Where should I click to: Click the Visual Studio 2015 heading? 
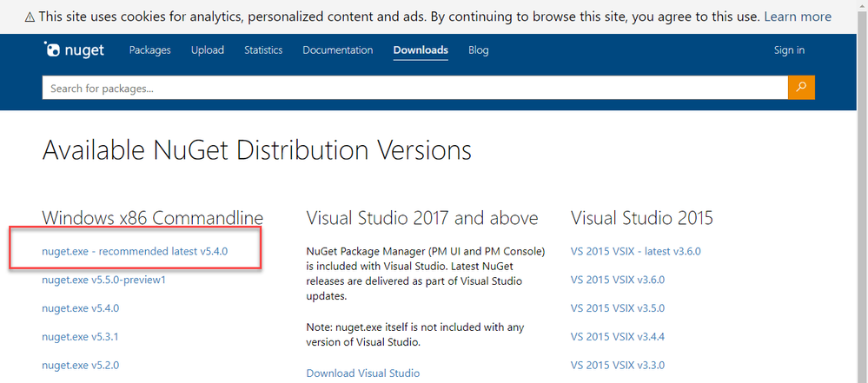coord(641,218)
